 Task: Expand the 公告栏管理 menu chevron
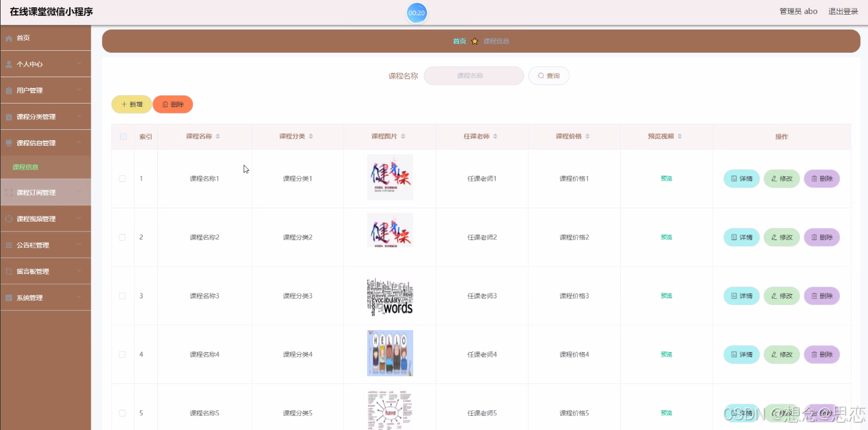[80, 245]
